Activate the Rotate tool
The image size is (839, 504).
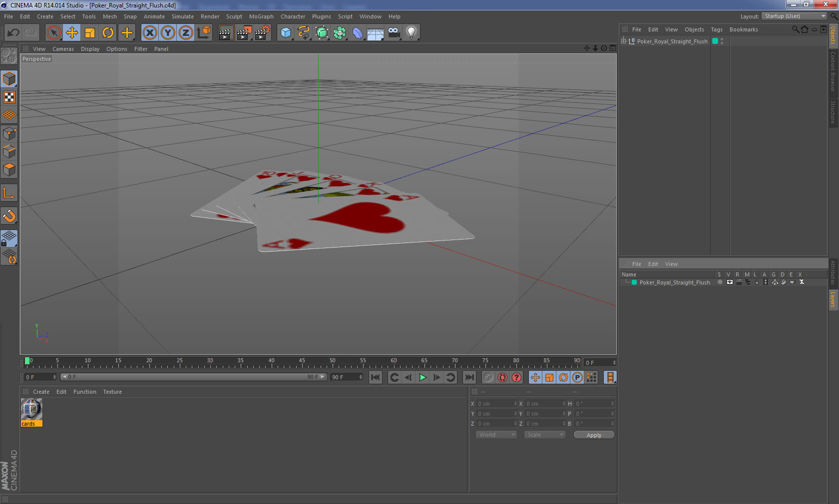point(108,33)
